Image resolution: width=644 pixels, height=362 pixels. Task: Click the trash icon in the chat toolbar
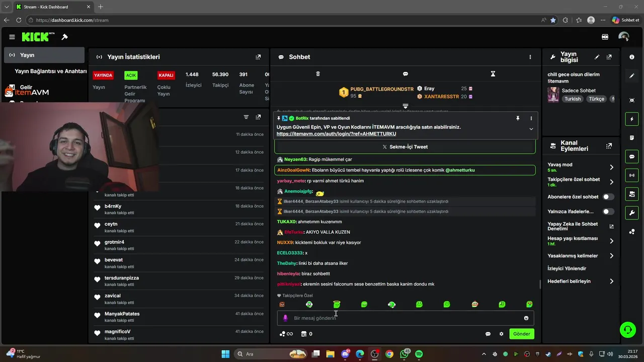pos(318,74)
